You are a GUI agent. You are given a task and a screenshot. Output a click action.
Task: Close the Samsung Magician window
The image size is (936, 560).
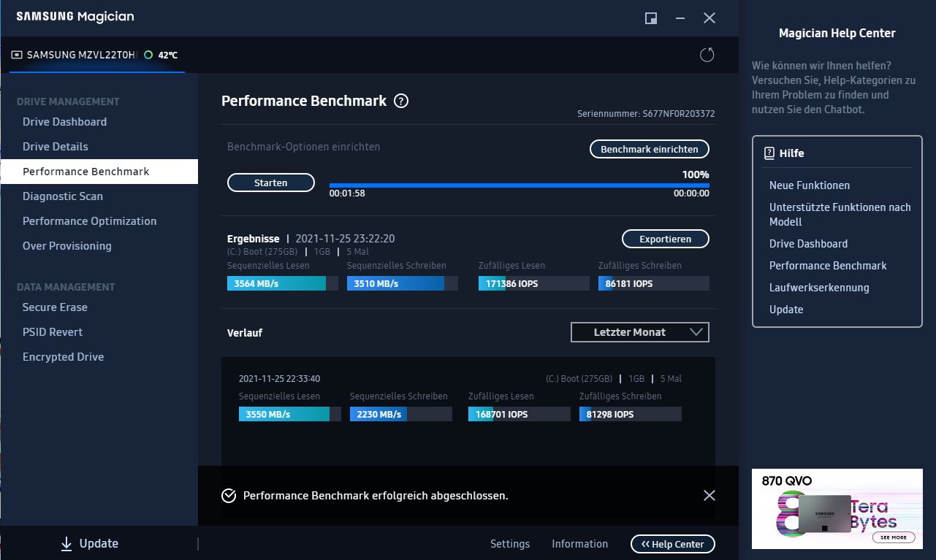tap(709, 18)
